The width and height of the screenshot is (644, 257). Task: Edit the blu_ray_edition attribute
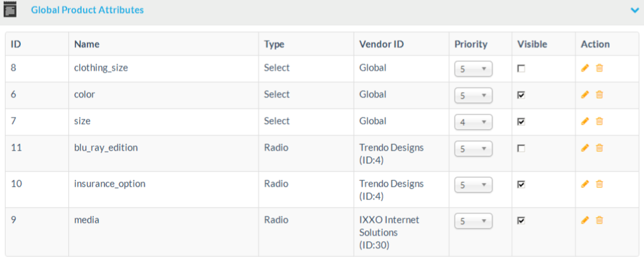pos(585,148)
